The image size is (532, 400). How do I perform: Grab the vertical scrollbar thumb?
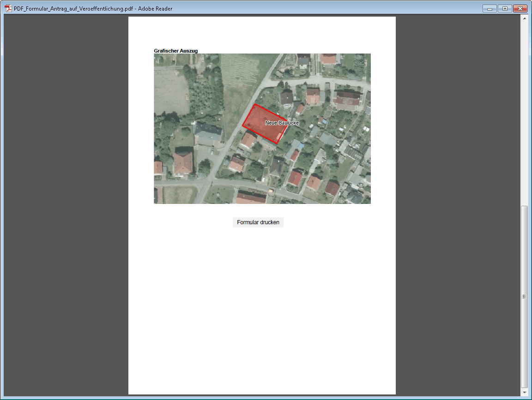[524, 296]
